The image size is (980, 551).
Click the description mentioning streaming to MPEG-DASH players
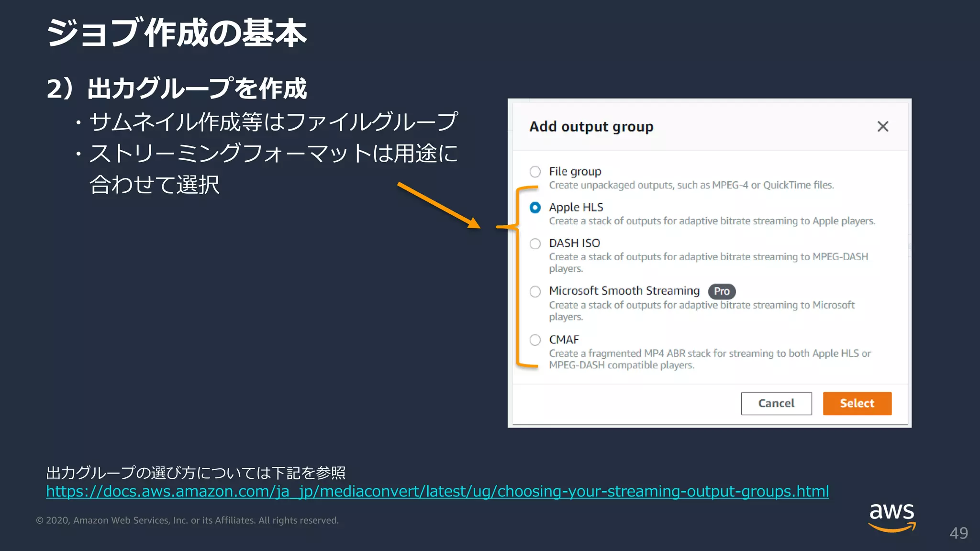[x=708, y=263]
